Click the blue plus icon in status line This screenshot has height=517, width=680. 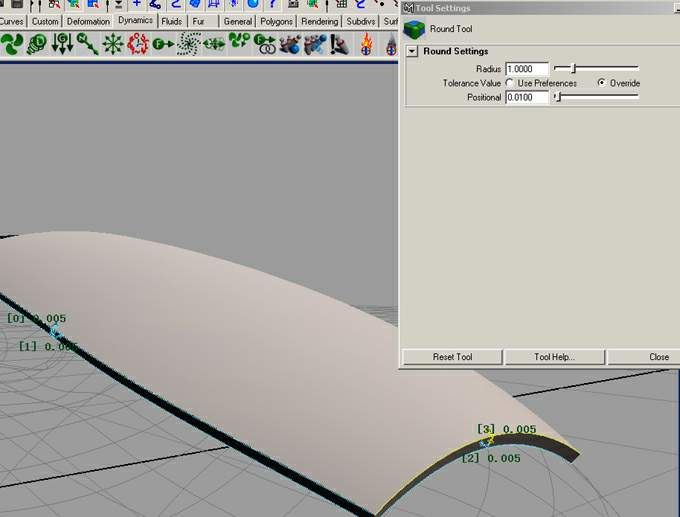tap(137, 4)
